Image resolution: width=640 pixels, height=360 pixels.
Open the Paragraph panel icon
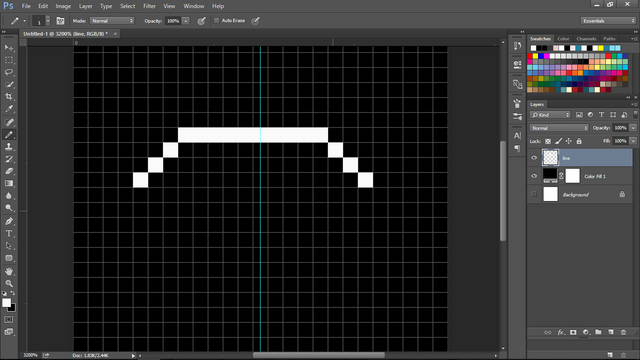pyautogui.click(x=517, y=148)
